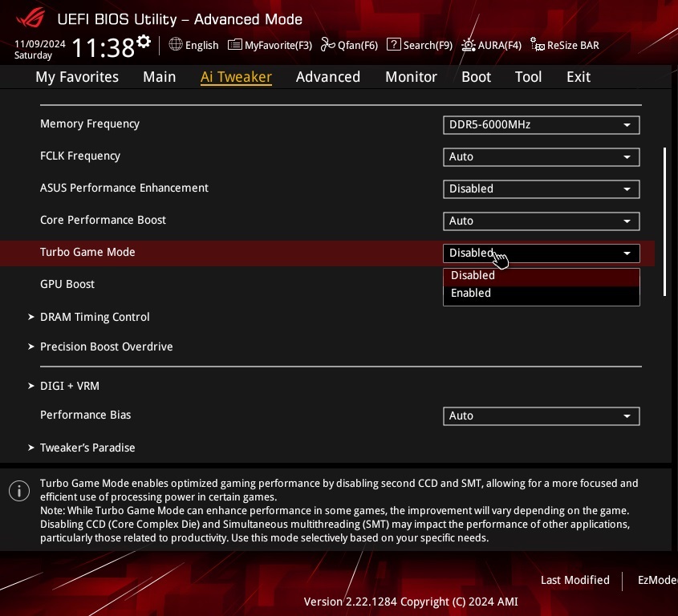Choose Disabled in open dropdown list
The width and height of the screenshot is (678, 616).
coord(542,276)
